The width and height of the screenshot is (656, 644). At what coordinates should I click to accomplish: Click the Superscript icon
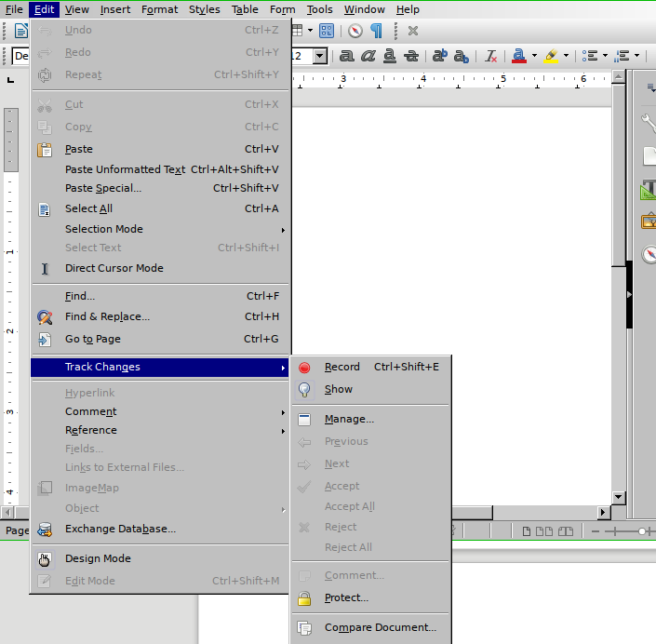(440, 56)
